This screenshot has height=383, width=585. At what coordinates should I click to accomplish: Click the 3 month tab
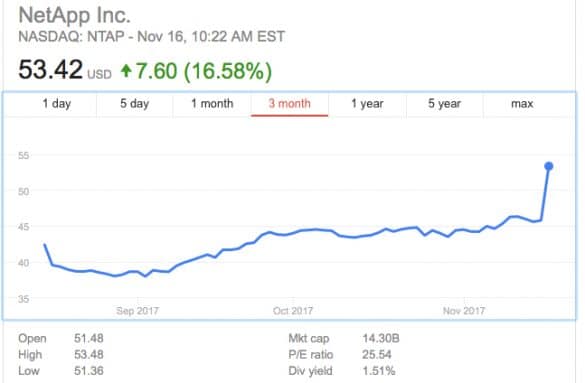290,104
